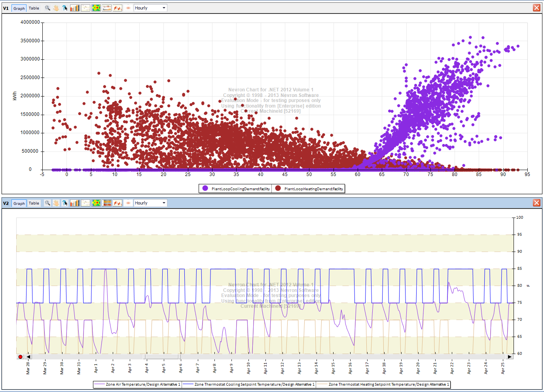Open the Hourly interval dropdown in V2
The height and width of the screenshot is (392, 544).
(x=164, y=203)
